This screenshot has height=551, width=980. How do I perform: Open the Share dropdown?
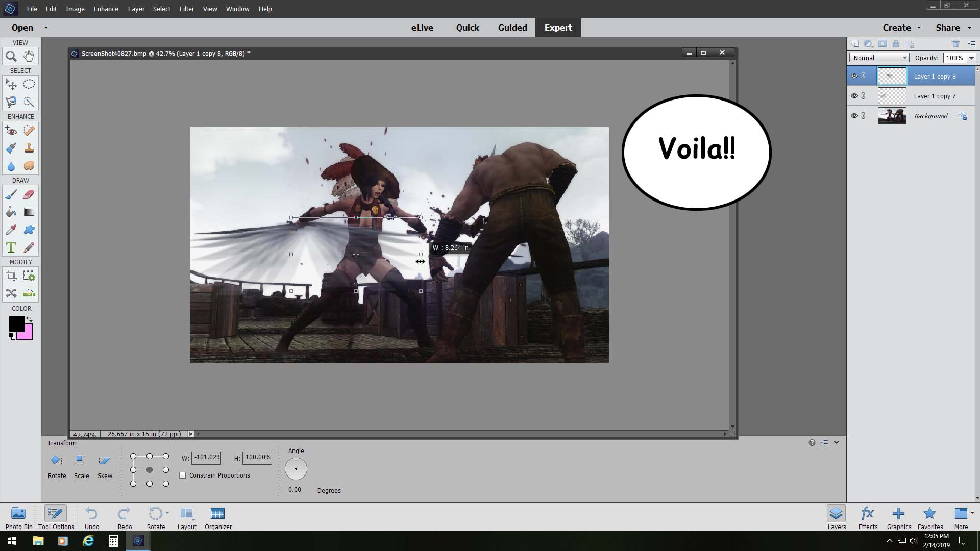pyautogui.click(x=954, y=28)
